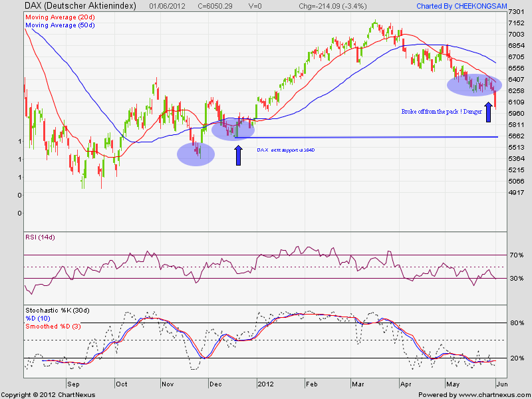Click the 6556 price axis label

[x=516, y=68]
